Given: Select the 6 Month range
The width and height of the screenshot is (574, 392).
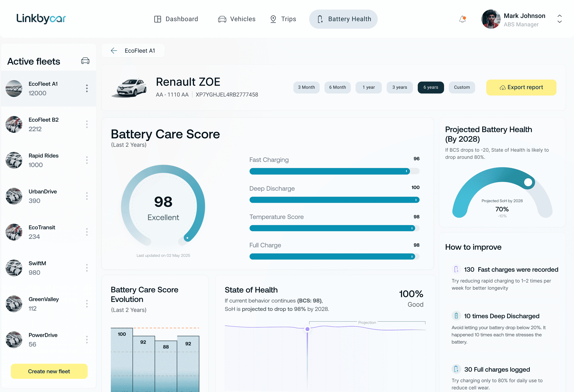Looking at the screenshot, I should coord(337,87).
